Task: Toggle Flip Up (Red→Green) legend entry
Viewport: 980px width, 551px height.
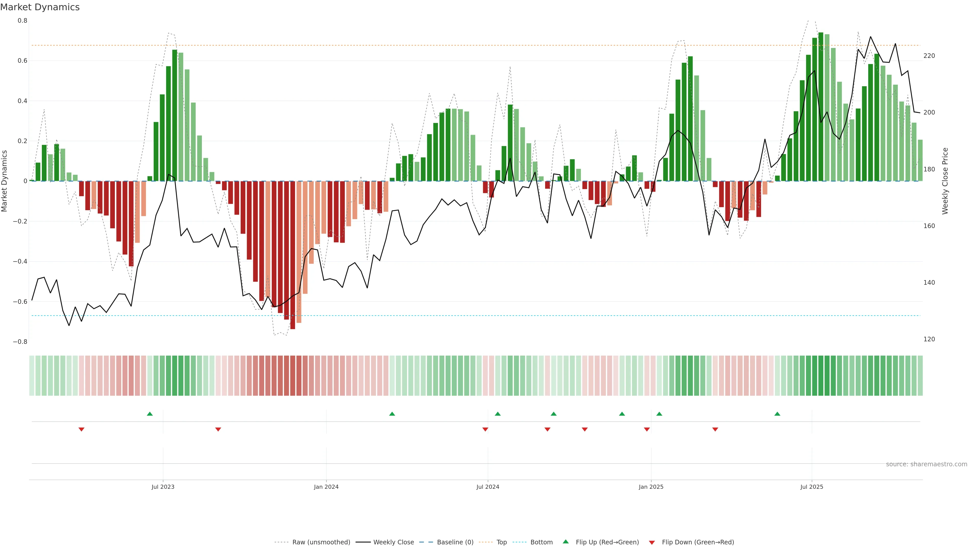Action: click(607, 542)
